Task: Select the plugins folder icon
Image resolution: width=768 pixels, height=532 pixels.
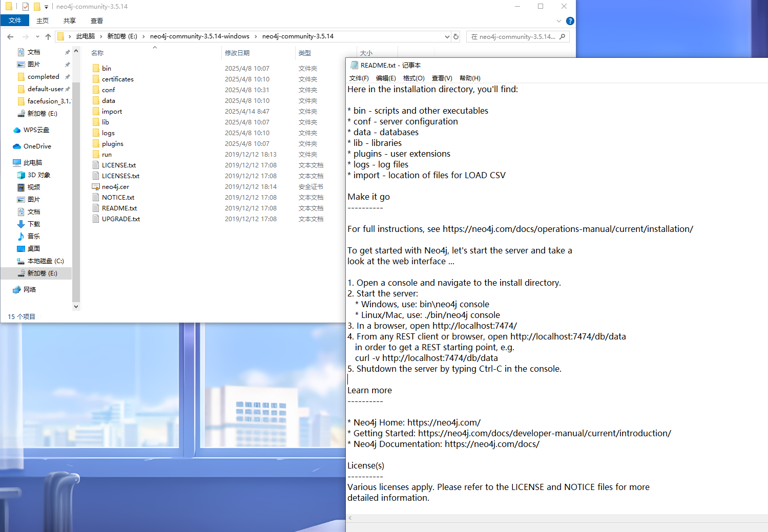Action: pos(96,143)
